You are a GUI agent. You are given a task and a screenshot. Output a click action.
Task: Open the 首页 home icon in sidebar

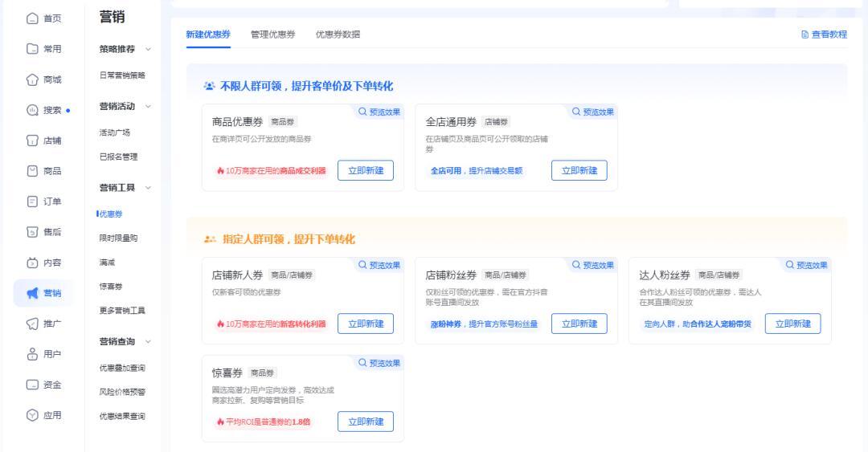33,18
